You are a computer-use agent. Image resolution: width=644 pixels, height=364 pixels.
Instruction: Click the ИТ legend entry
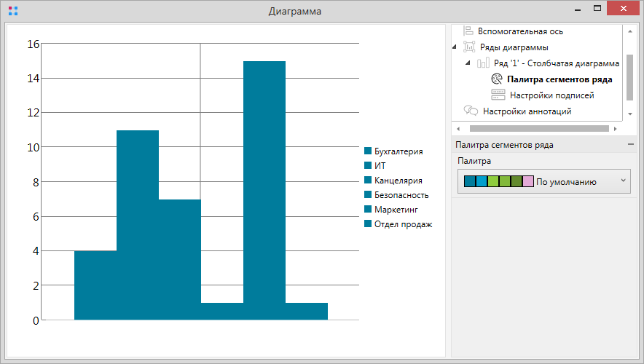pos(380,166)
